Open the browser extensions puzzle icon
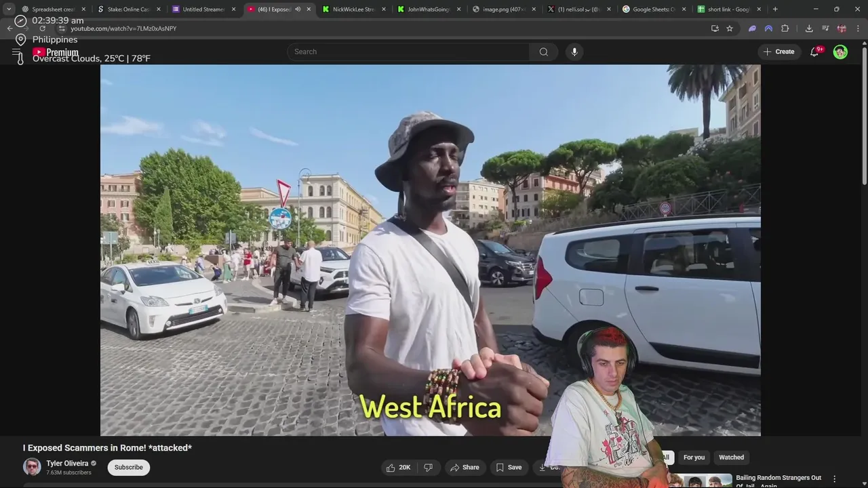Image resolution: width=868 pixels, height=488 pixels. click(x=785, y=28)
